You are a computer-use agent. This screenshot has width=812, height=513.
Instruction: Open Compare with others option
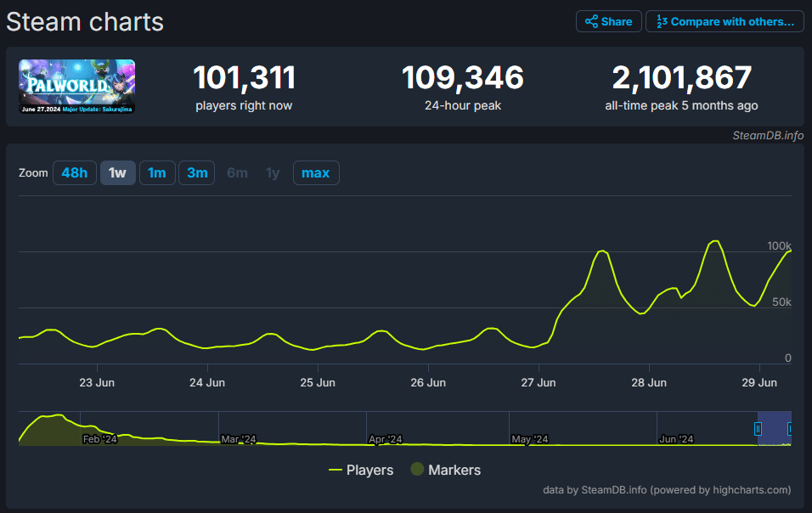[x=725, y=22]
